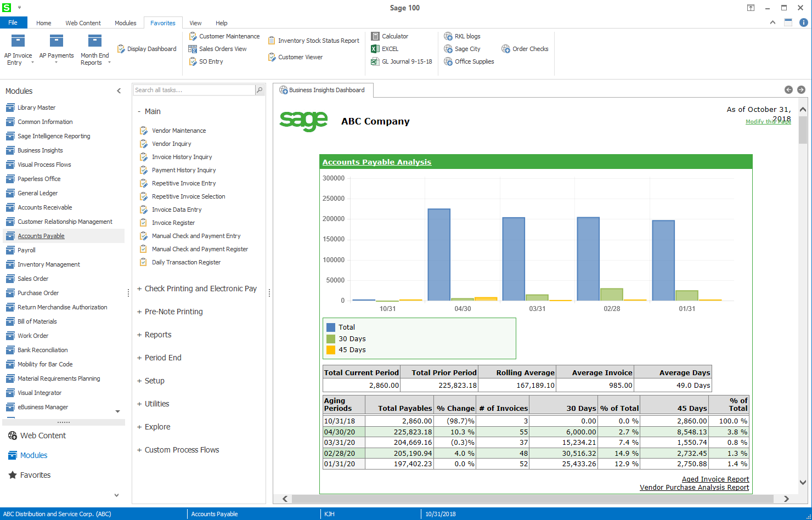Click in the Search all tasks field
The width and height of the screenshot is (812, 520).
click(194, 90)
